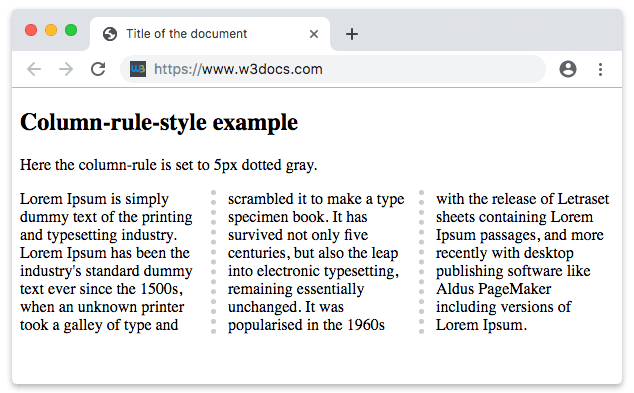The height and width of the screenshot is (393, 634).
Task: Go back using the browser back arrow
Action: [x=34, y=69]
